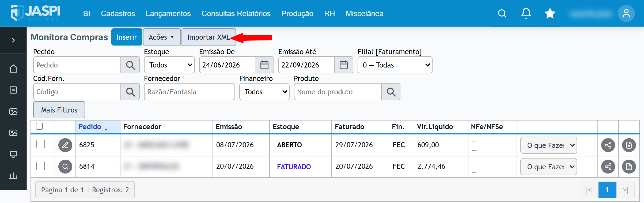Share order 6825
644x203 pixels.
608,145
